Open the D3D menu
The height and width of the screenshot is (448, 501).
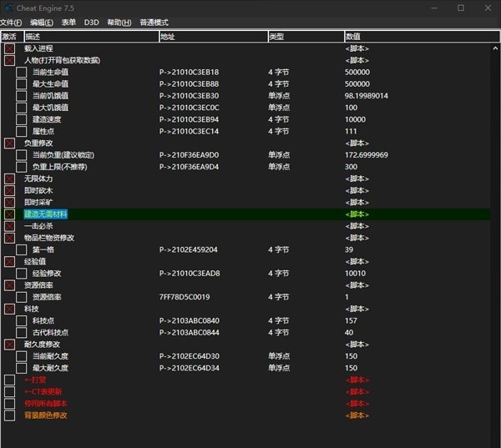pos(91,23)
